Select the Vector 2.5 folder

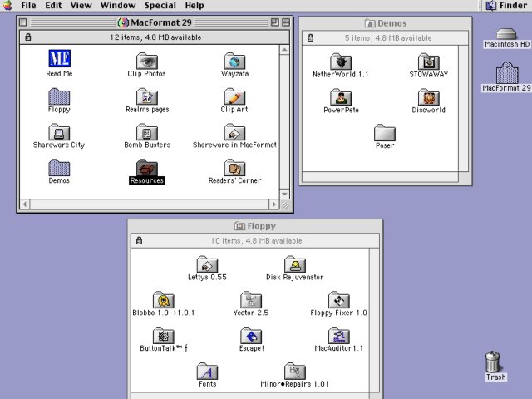click(251, 300)
